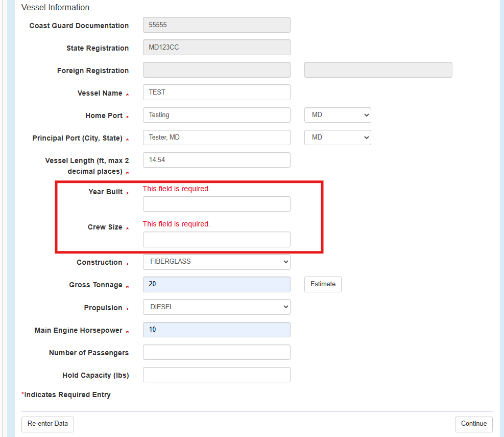This screenshot has height=437, width=504.
Task: Open the Propulsion dropdown showing DIESEL
Action: tap(217, 307)
